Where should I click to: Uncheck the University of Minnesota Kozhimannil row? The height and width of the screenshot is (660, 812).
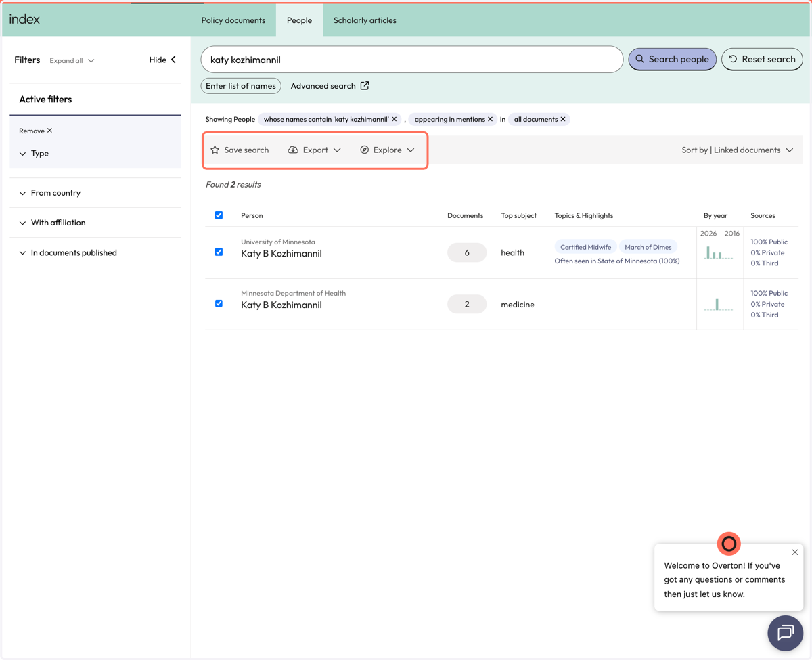pyautogui.click(x=219, y=252)
